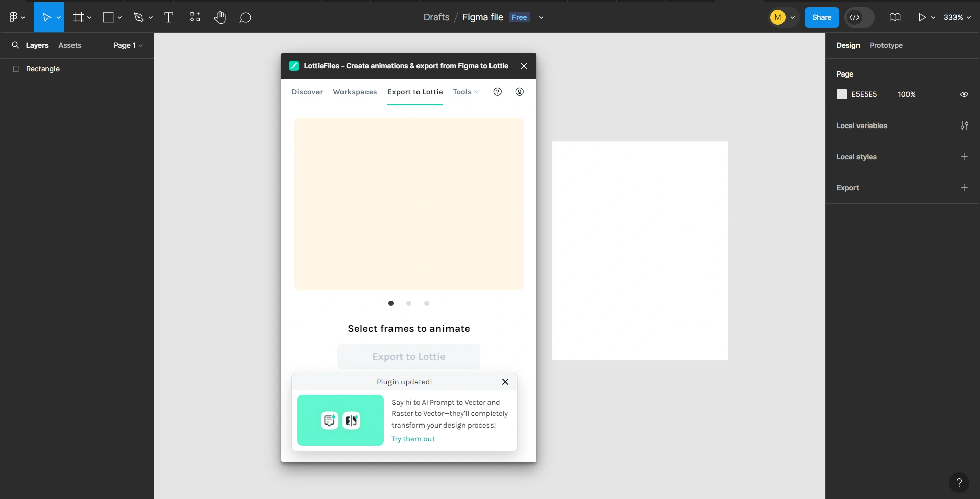Click the carousel preview image area
Viewport: 980px width, 499px height.
point(409,204)
